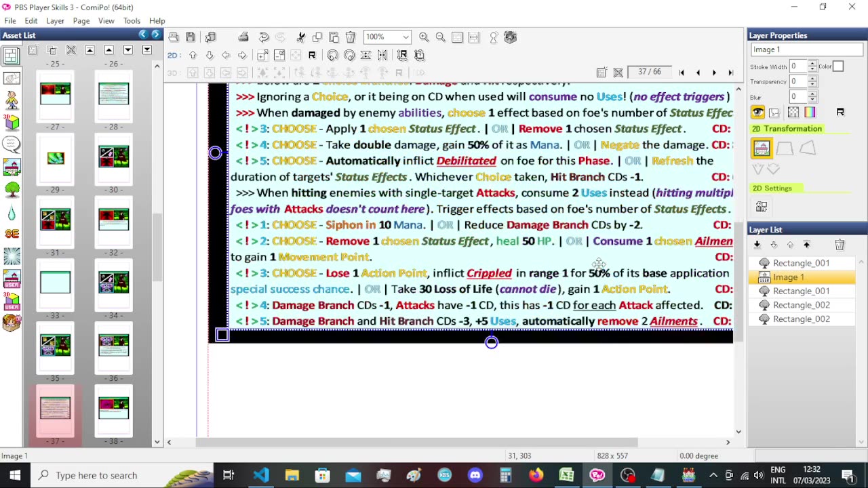Screen dimensions: 868x488
Task: Click the 2D scale up icon
Action: click(262, 56)
